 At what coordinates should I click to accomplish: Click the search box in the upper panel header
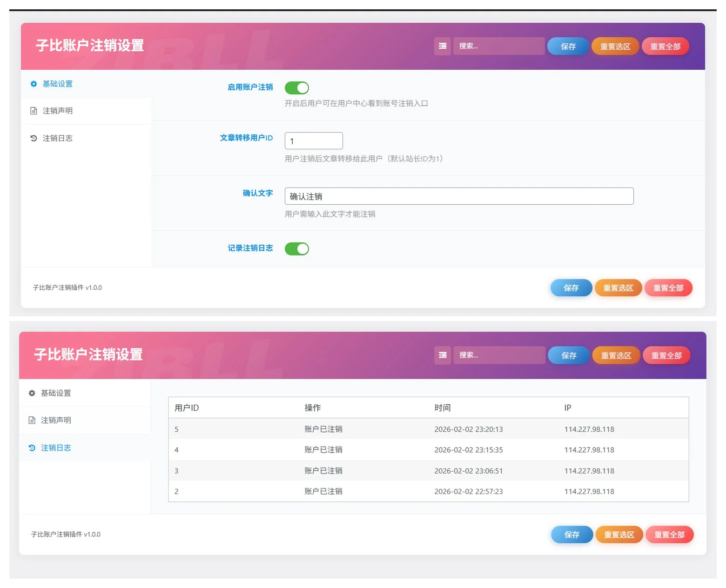[x=498, y=46]
